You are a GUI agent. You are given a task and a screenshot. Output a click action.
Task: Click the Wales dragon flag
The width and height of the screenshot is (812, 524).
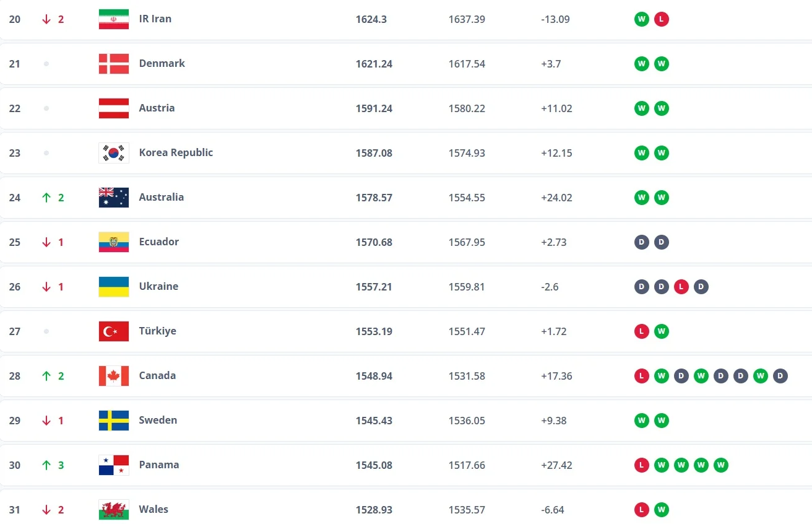click(114, 510)
